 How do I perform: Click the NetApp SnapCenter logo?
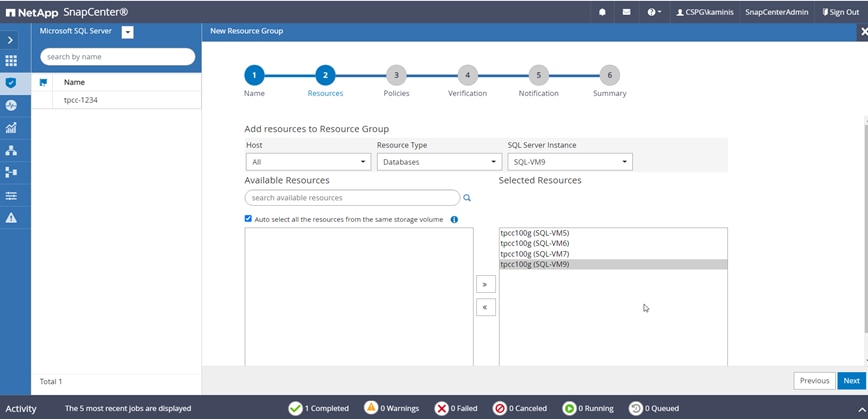click(x=66, y=12)
